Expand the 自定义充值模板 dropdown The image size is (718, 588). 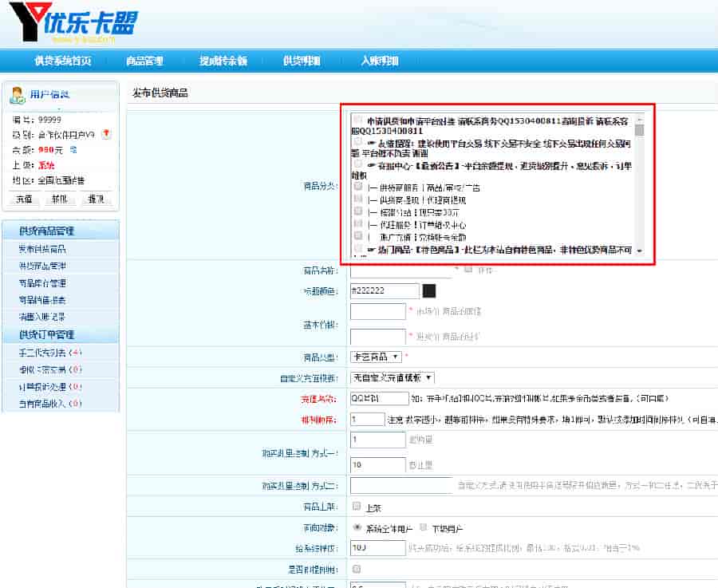point(393,377)
